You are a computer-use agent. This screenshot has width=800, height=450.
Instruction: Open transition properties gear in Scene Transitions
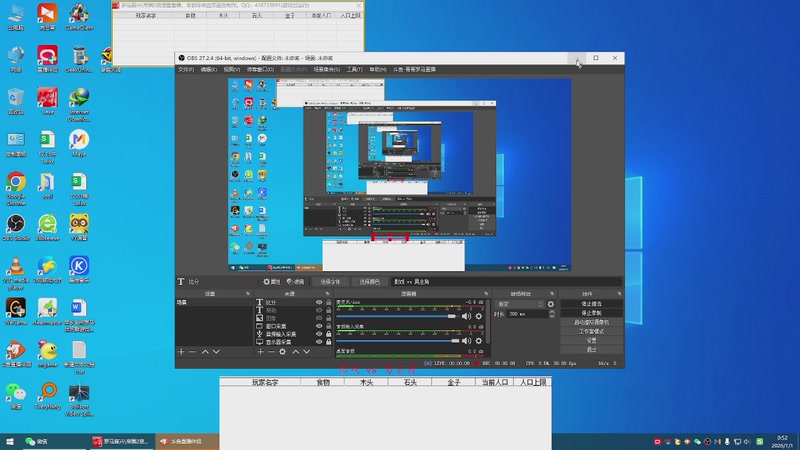tap(551, 304)
